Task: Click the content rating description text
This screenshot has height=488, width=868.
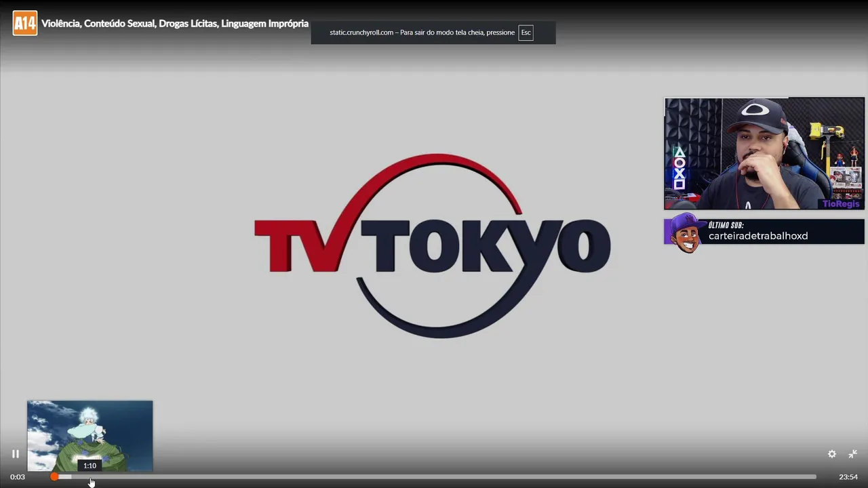Action: tap(175, 24)
